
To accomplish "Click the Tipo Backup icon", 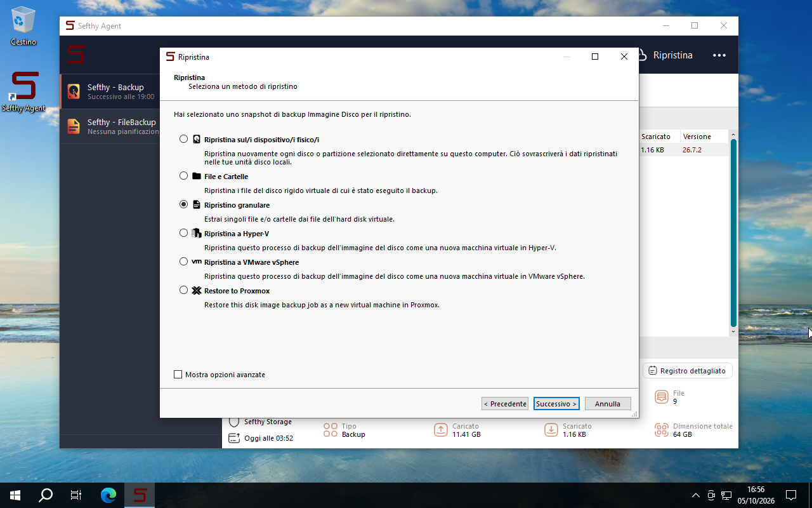I will [x=331, y=430].
